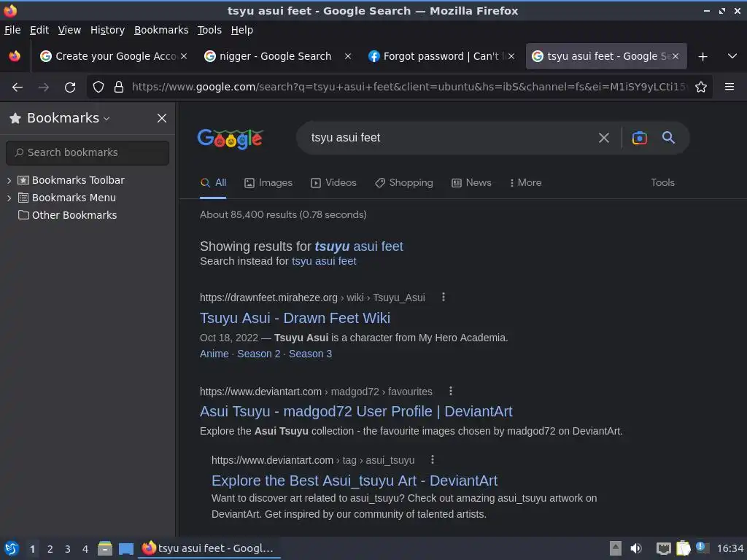This screenshot has width=747, height=560.
Task: Expand the Bookmarks Menu folder
Action: (9, 198)
